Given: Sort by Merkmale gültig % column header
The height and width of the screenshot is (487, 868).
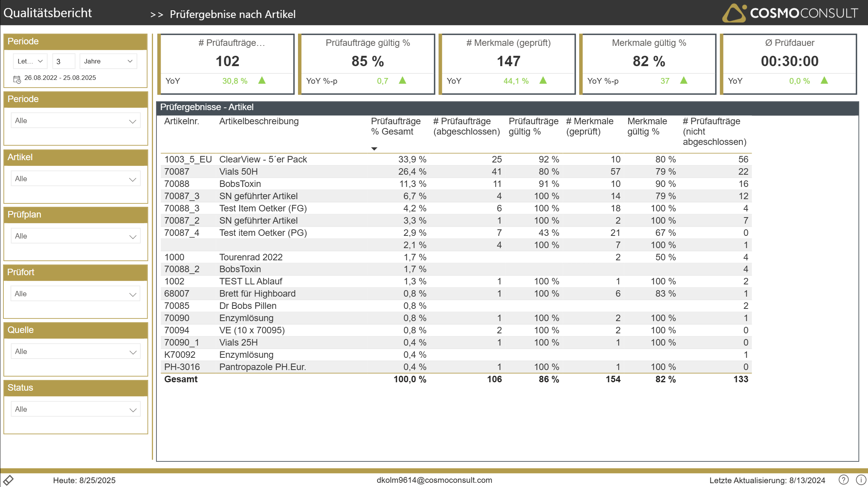Looking at the screenshot, I should (647, 126).
